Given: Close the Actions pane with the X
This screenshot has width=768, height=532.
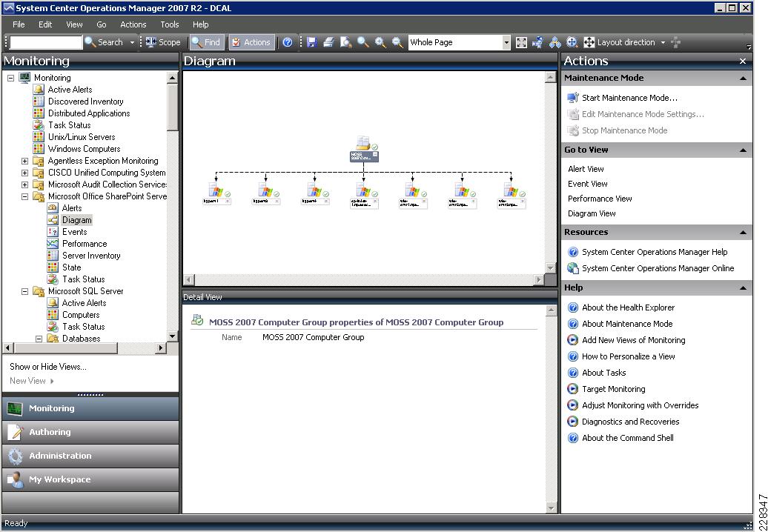Looking at the screenshot, I should [x=743, y=61].
